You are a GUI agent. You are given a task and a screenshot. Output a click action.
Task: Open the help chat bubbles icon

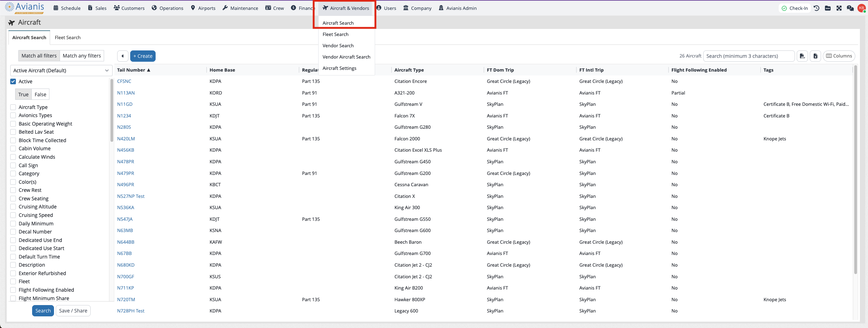pyautogui.click(x=850, y=8)
